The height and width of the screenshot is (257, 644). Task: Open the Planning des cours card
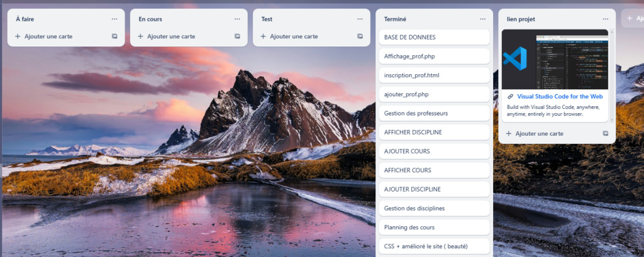click(433, 227)
